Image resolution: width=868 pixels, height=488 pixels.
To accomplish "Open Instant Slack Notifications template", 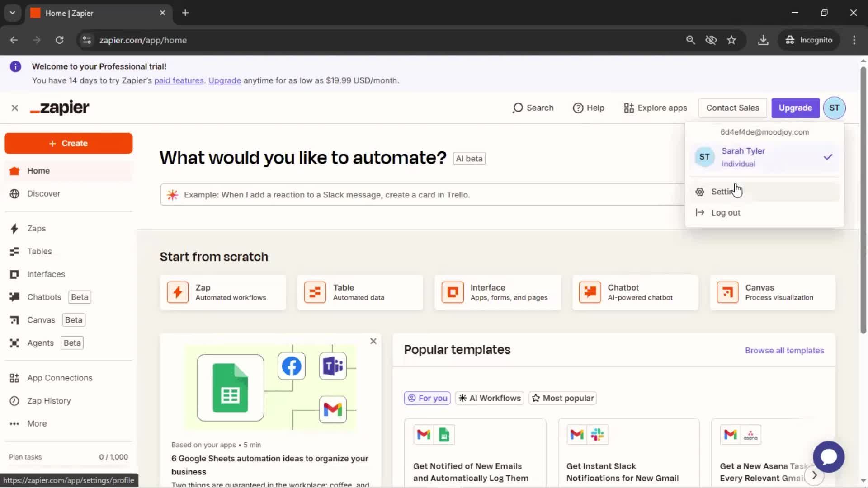I will click(x=628, y=453).
